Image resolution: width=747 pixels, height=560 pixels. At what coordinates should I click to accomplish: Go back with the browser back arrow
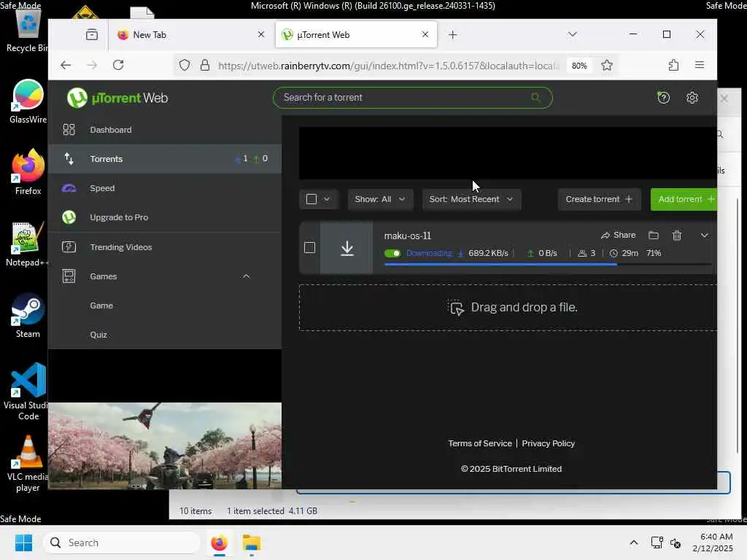66,65
